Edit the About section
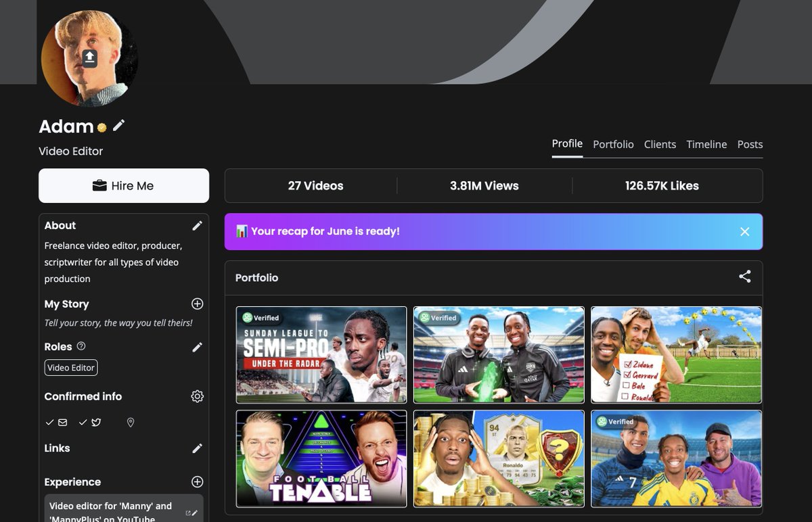Viewport: 812px width, 522px height. pyautogui.click(x=197, y=226)
